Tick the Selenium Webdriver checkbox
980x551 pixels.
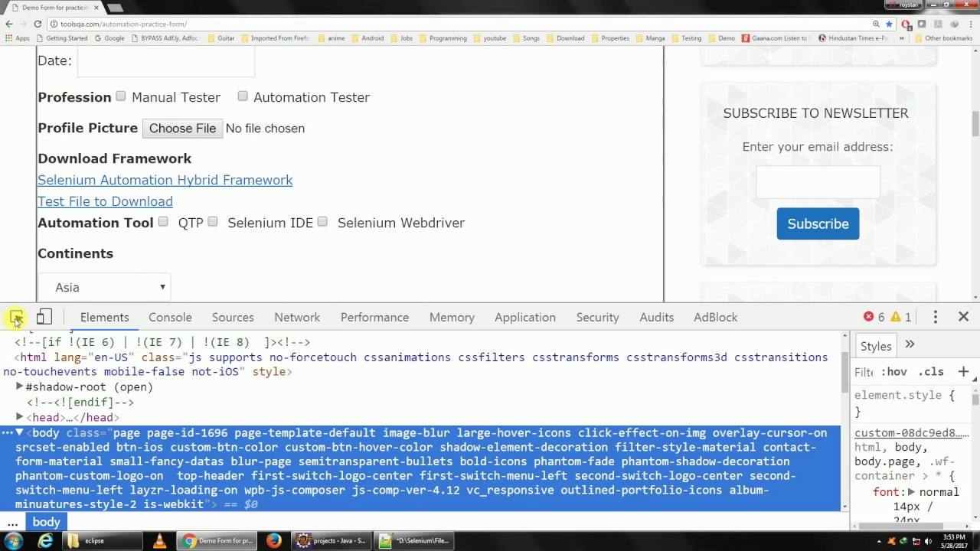coord(322,222)
